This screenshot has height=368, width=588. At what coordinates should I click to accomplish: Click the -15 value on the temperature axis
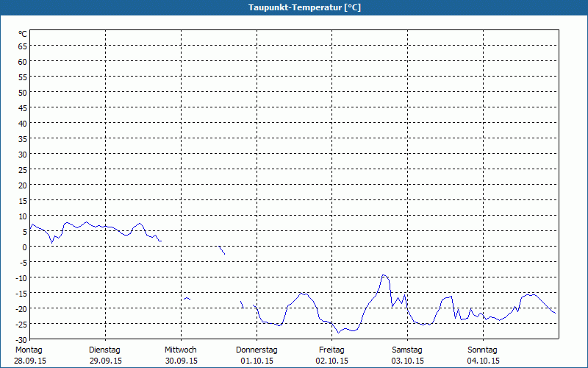click(x=21, y=293)
